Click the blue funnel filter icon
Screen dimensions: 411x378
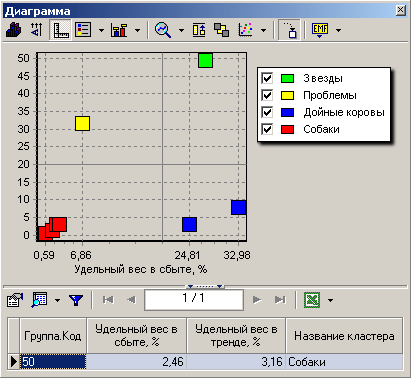[x=76, y=300]
